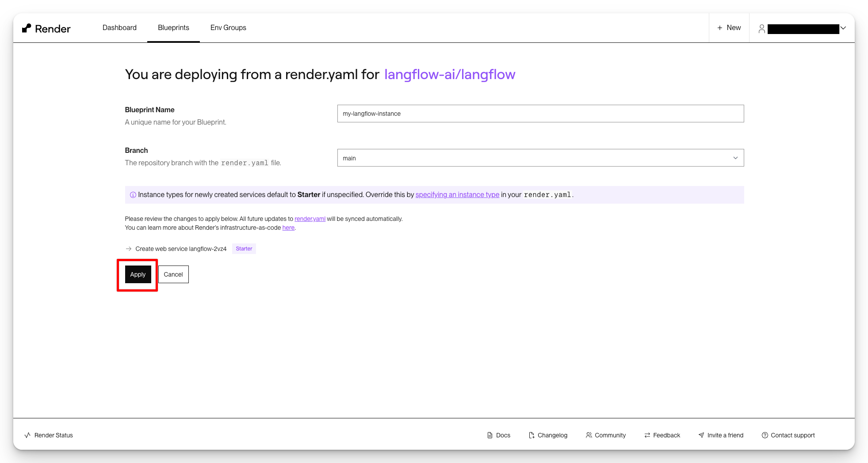
Task: Open the Docs footer link
Action: point(499,435)
